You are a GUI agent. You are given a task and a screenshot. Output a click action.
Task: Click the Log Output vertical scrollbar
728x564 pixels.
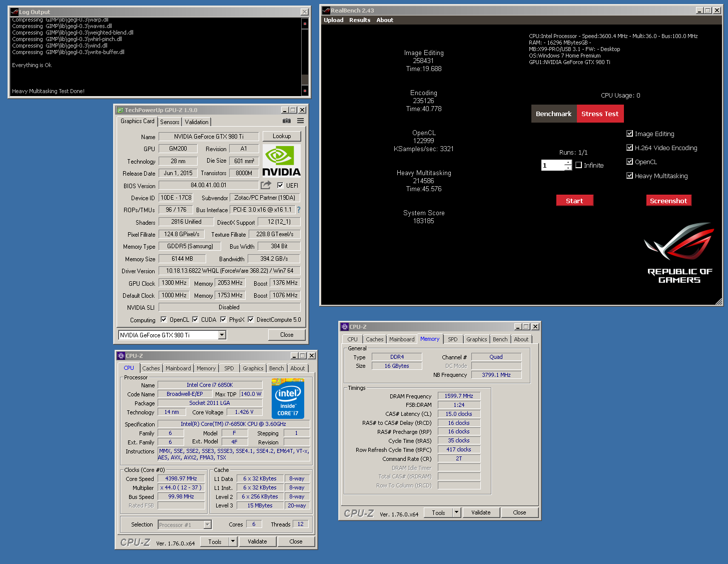305,57
